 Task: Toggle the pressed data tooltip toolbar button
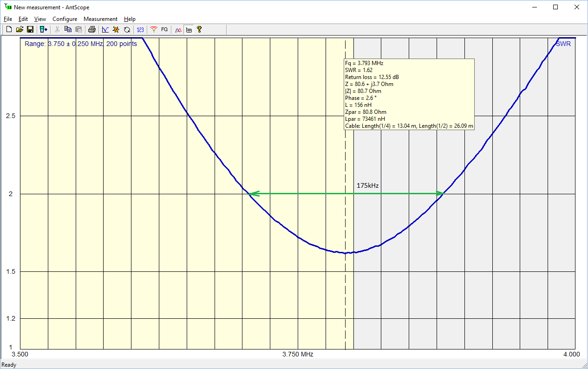click(189, 30)
